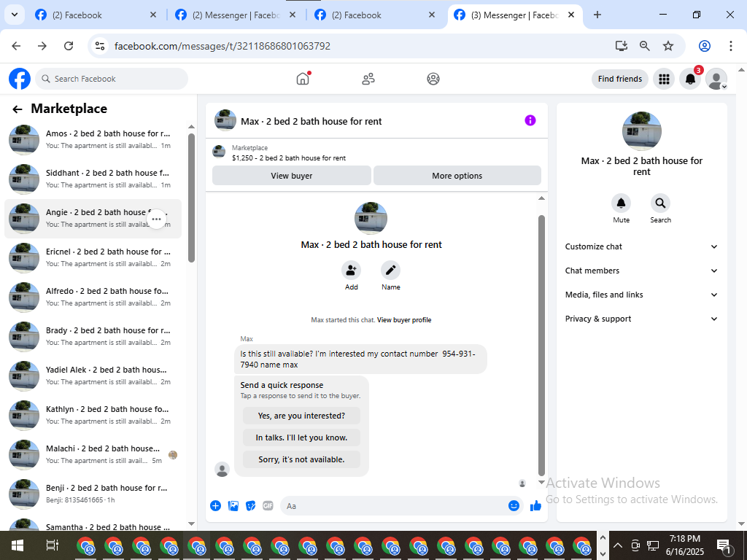This screenshot has height=560, width=747.
Task: Open the Friends icon in top navigation
Action: point(368,79)
